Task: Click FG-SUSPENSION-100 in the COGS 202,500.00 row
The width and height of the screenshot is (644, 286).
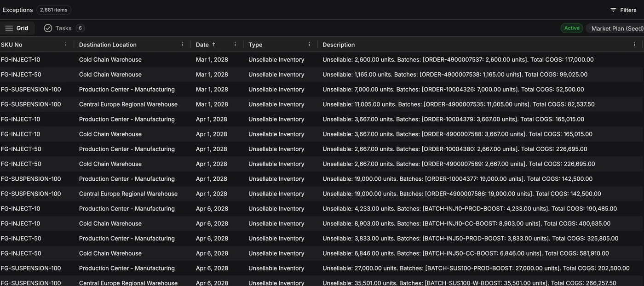Action: [x=31, y=268]
